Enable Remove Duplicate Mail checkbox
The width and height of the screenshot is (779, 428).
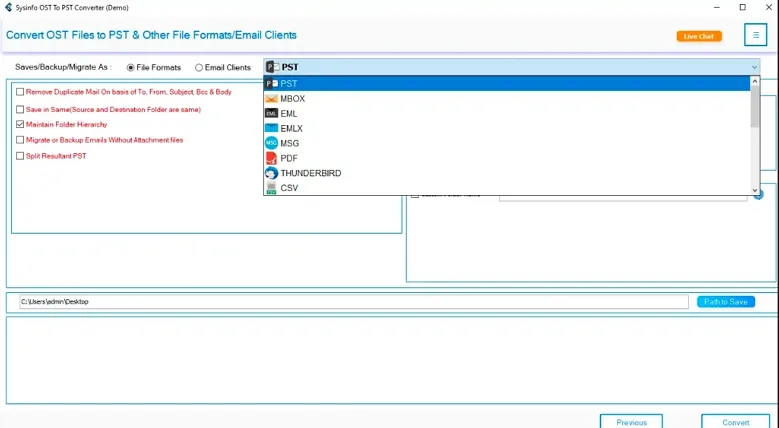(20, 92)
